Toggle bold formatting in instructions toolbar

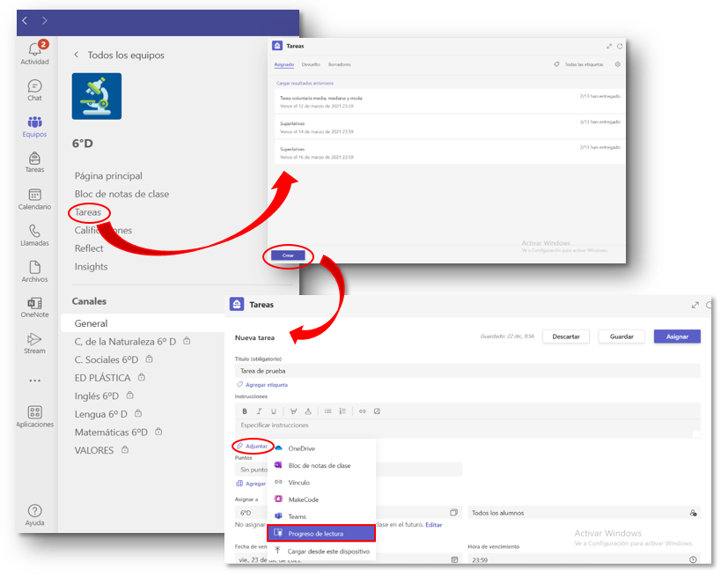244,411
